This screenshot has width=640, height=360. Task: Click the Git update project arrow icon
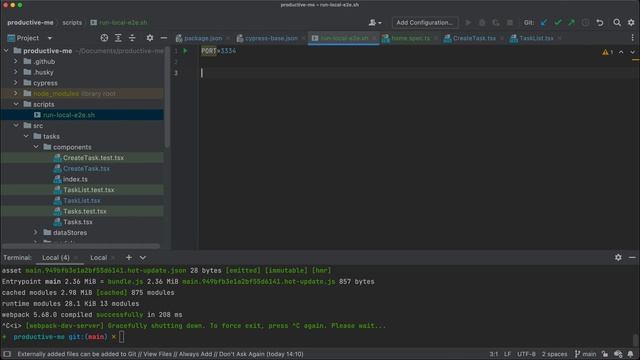544,22
